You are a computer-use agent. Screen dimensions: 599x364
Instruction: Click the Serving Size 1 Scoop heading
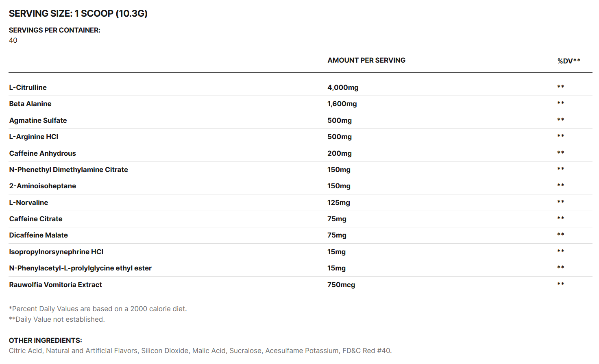(78, 13)
